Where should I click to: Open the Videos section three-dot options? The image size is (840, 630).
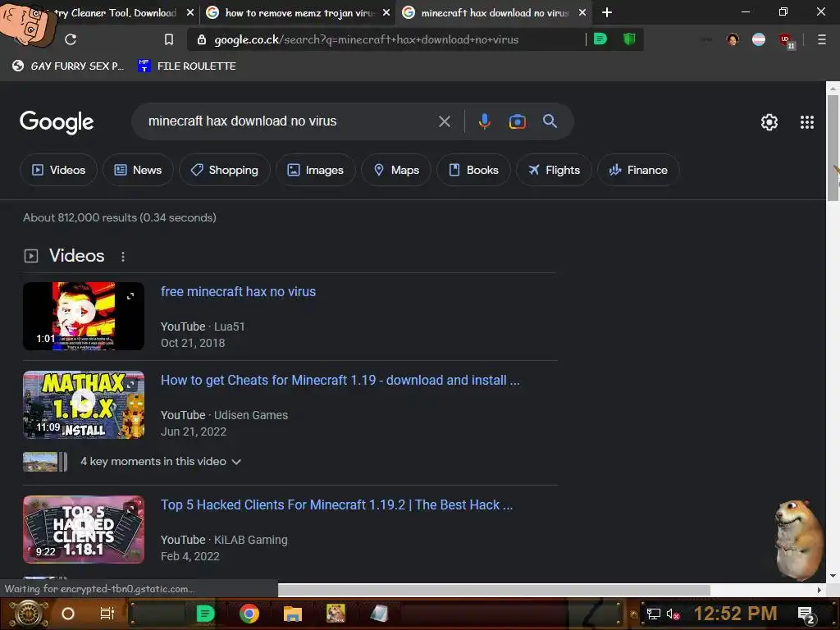(123, 257)
